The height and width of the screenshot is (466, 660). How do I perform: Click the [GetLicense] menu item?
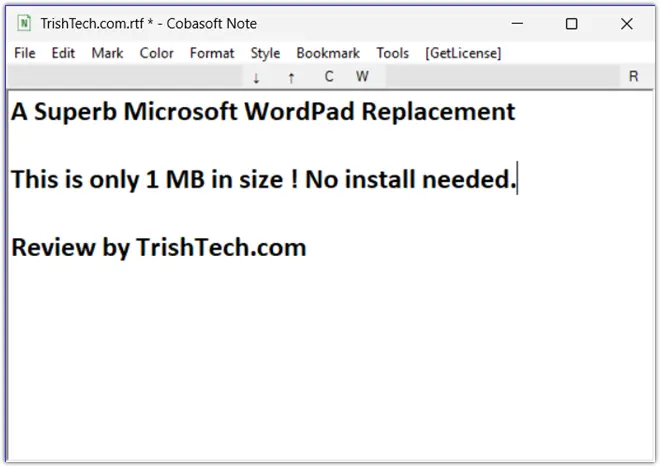(x=463, y=53)
